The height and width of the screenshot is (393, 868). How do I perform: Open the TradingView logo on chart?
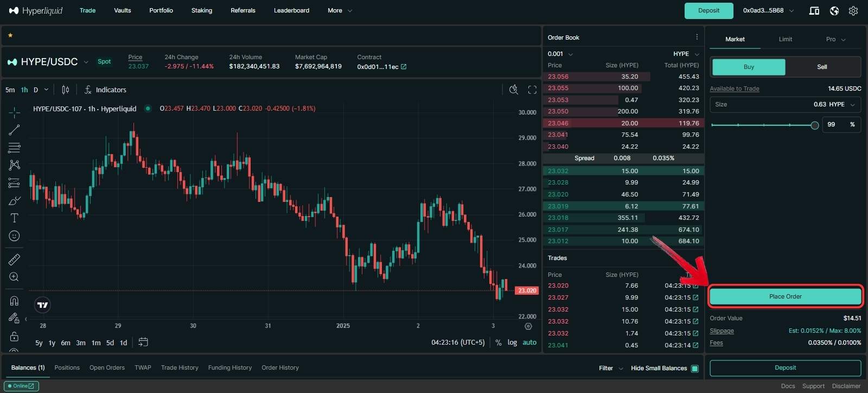click(42, 305)
